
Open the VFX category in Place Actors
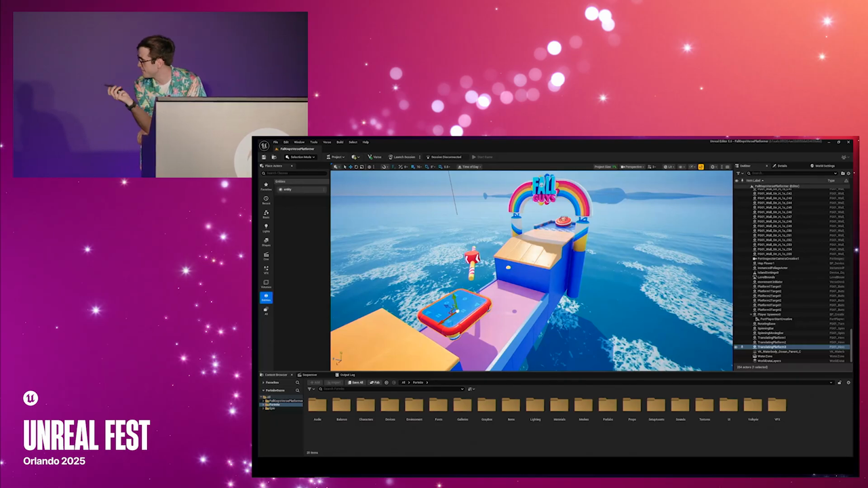coord(266,270)
